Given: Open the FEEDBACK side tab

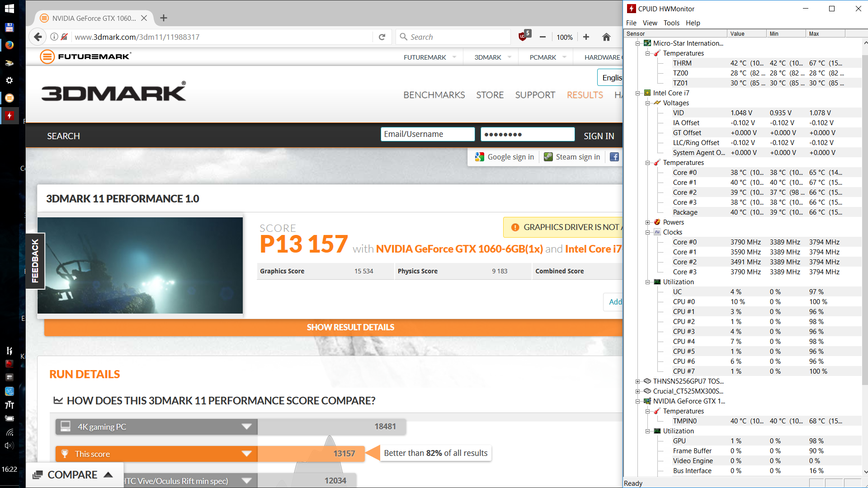Looking at the screenshot, I should click(x=35, y=261).
